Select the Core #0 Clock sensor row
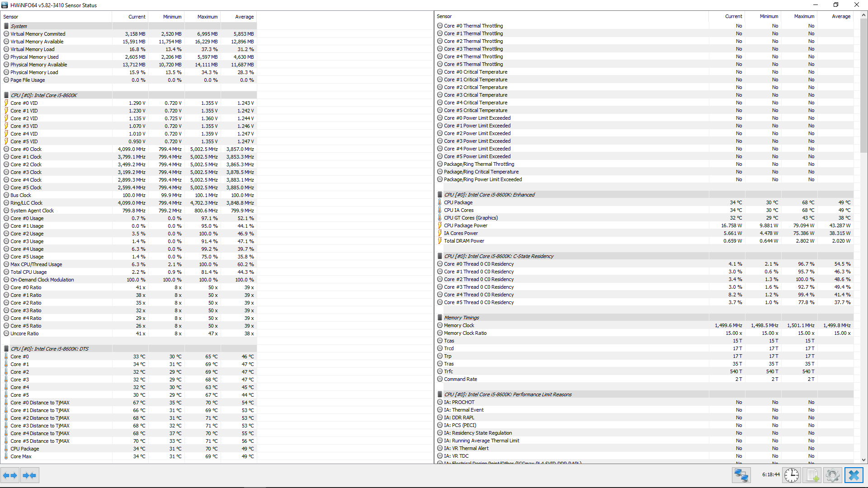 coord(26,149)
